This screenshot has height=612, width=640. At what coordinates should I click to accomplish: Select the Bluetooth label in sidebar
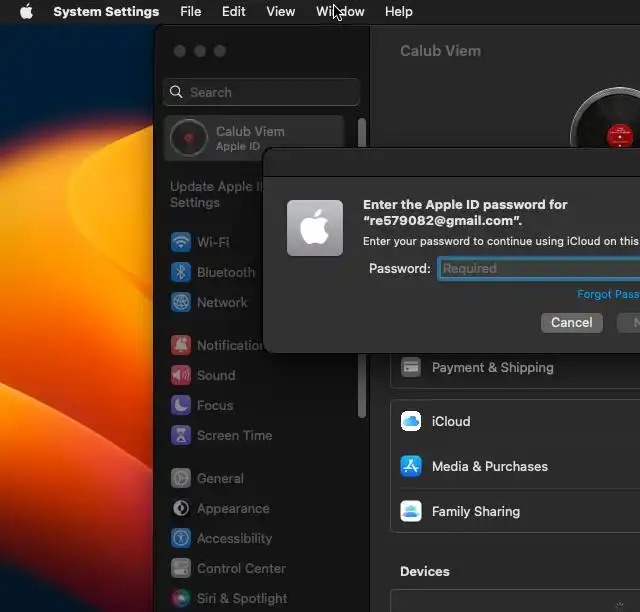pyautogui.click(x=226, y=272)
